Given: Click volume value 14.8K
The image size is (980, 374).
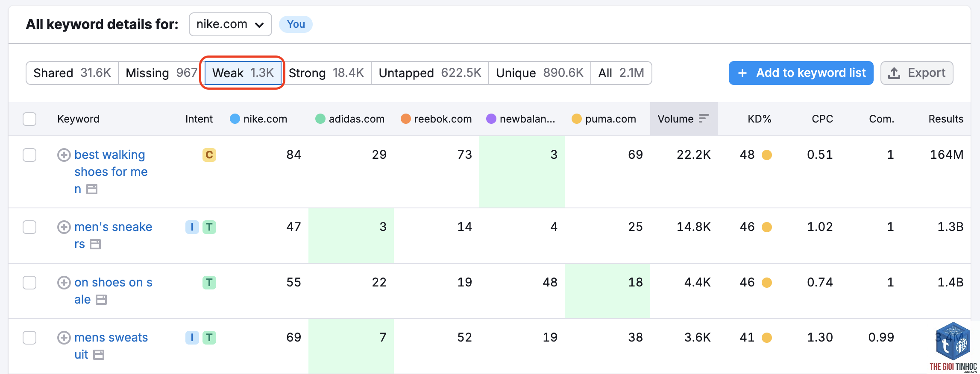Looking at the screenshot, I should click(x=693, y=227).
